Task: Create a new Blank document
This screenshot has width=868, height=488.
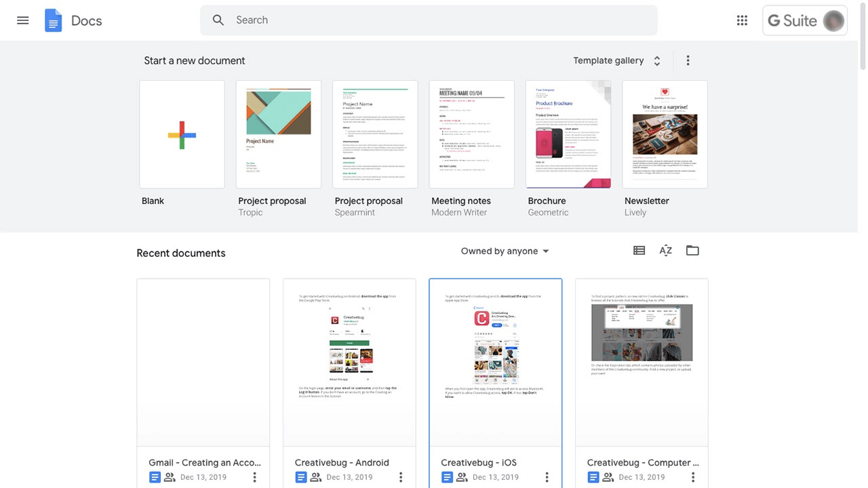Action: click(182, 134)
